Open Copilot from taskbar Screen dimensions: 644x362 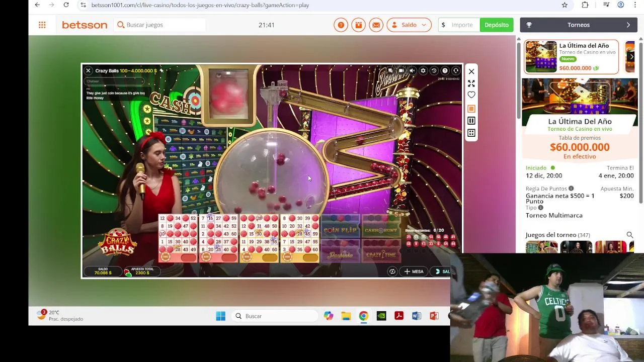[329, 316]
